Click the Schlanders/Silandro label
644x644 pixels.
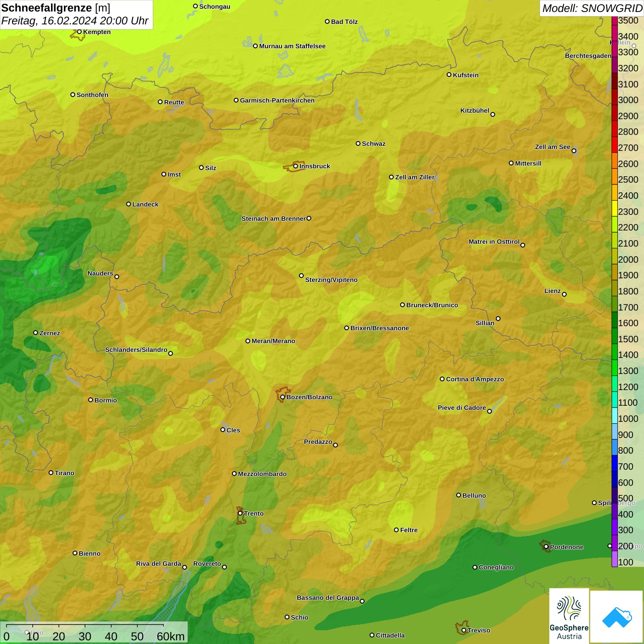[x=136, y=350]
